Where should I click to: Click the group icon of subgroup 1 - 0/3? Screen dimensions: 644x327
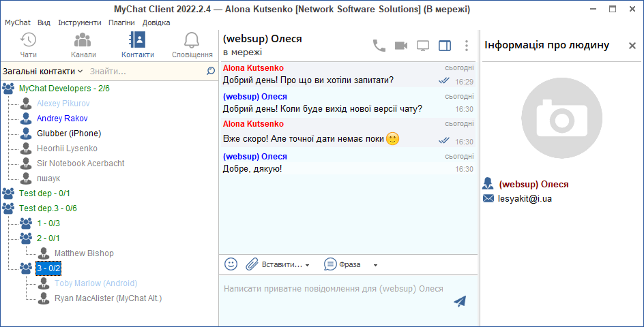(26, 223)
